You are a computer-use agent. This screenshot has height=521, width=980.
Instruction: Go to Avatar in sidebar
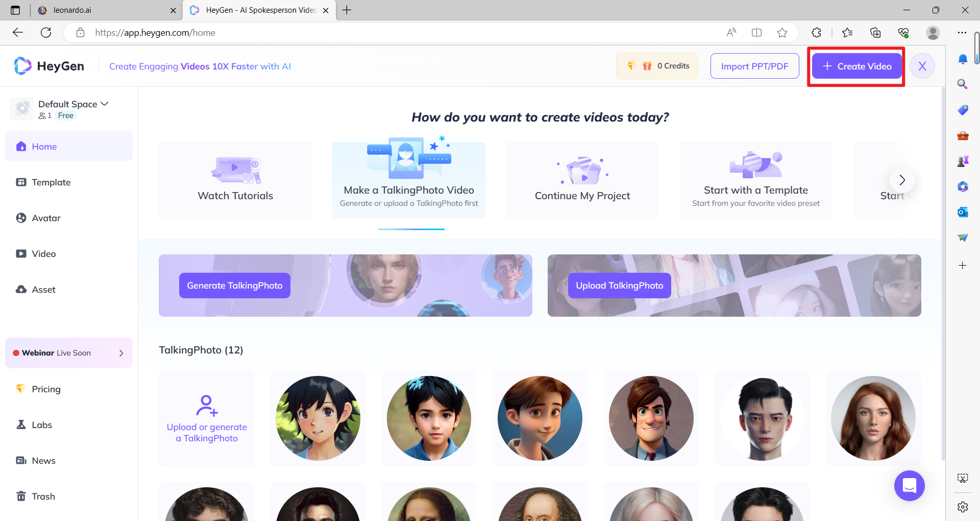coord(69,218)
